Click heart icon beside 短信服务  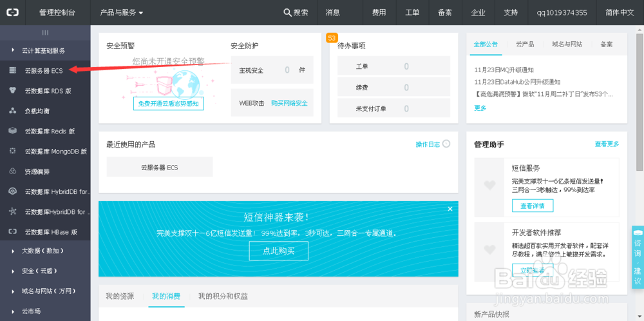point(489,186)
